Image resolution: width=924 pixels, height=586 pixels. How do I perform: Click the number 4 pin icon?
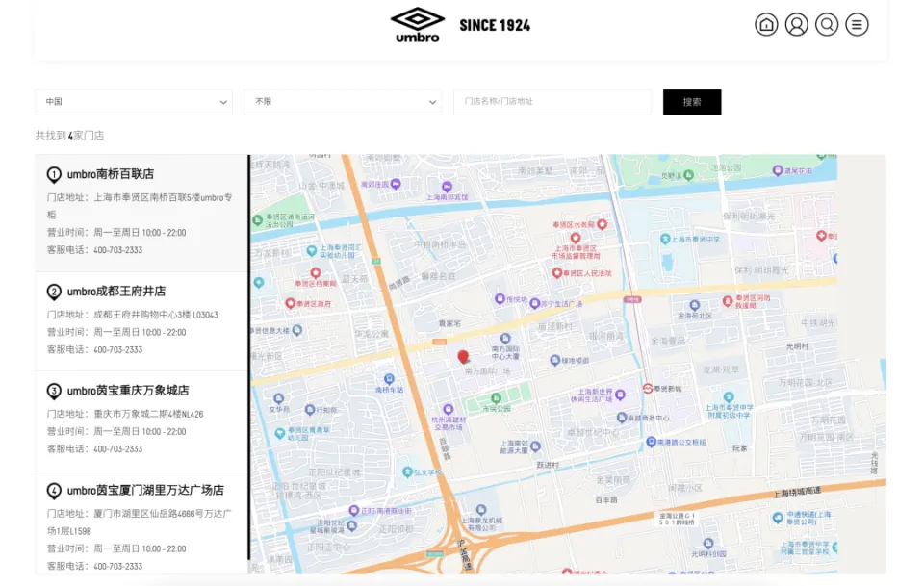point(54,491)
